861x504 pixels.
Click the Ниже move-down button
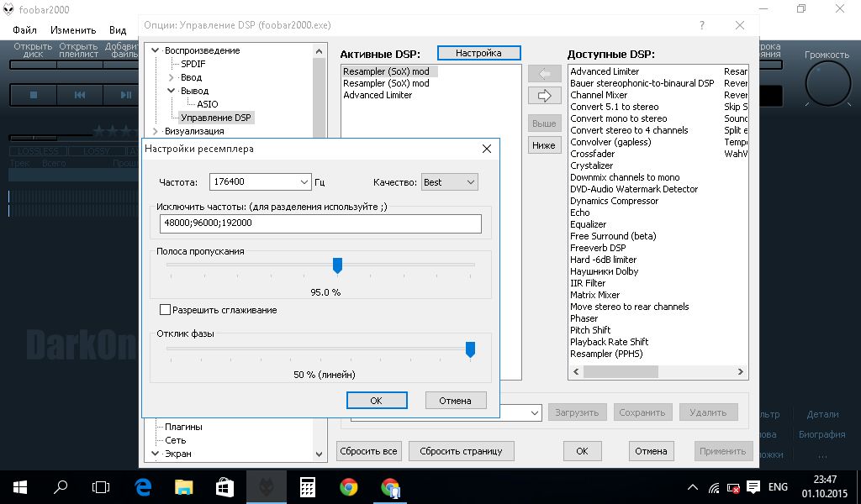544,145
